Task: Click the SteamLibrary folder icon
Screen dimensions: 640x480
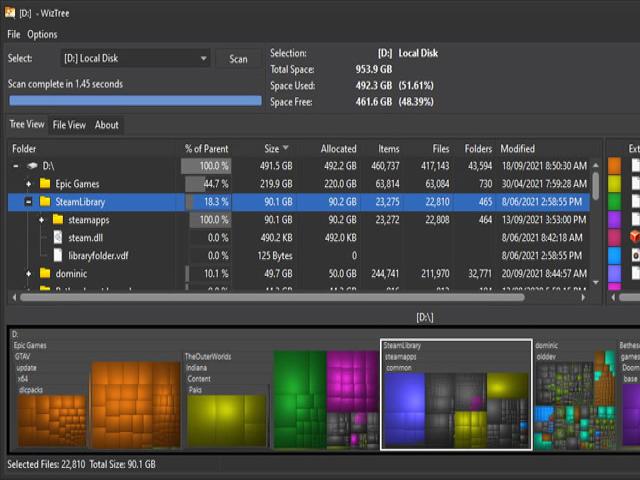Action: 45,201
